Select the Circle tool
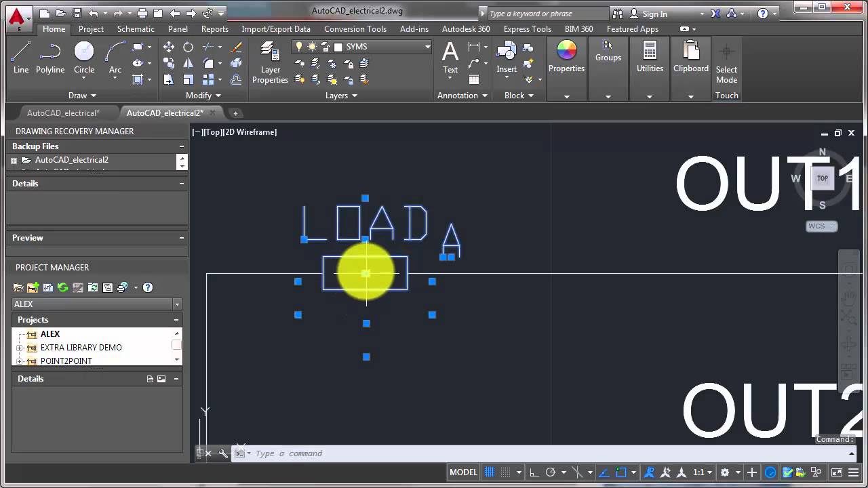 [x=84, y=58]
